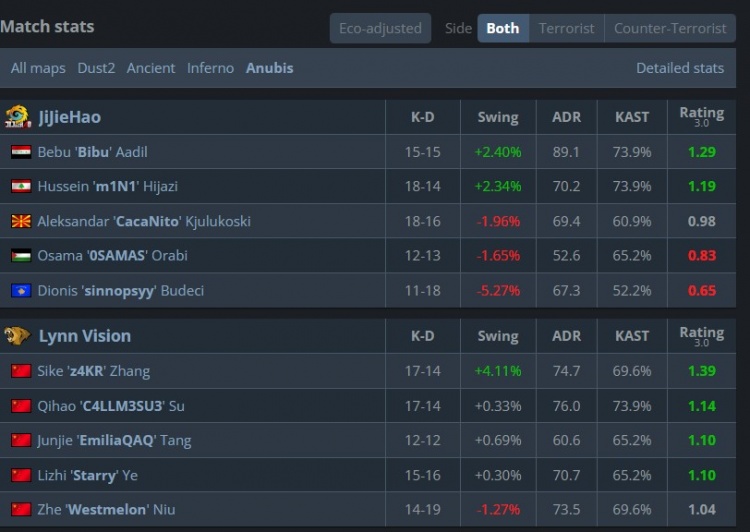This screenshot has height=532, width=750.
Task: Open the Lynn Vision team name link
Action: [x=85, y=336]
